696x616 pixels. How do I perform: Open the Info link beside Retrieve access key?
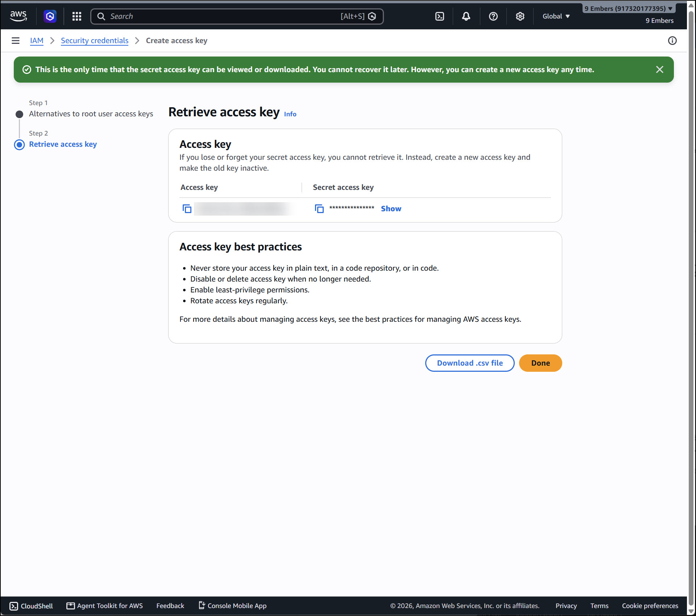point(290,114)
